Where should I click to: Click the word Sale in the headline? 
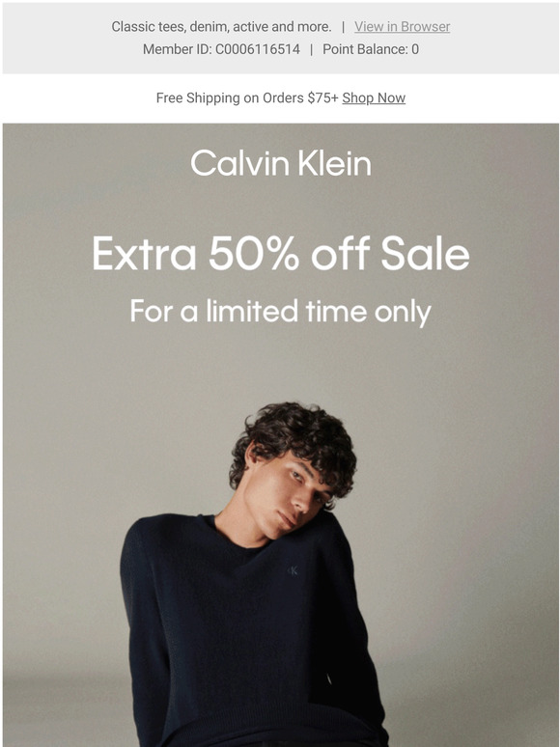(x=425, y=253)
